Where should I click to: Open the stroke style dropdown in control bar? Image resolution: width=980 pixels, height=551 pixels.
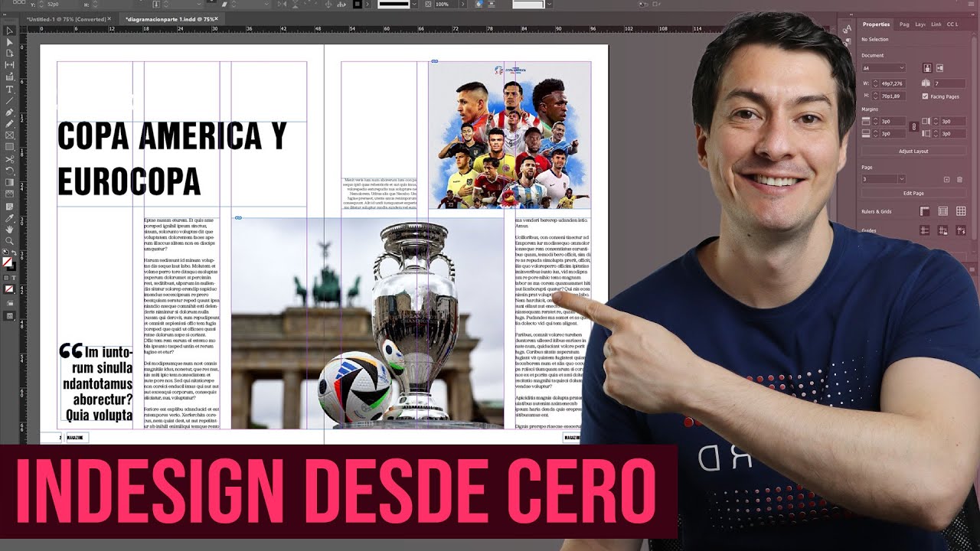415,5
